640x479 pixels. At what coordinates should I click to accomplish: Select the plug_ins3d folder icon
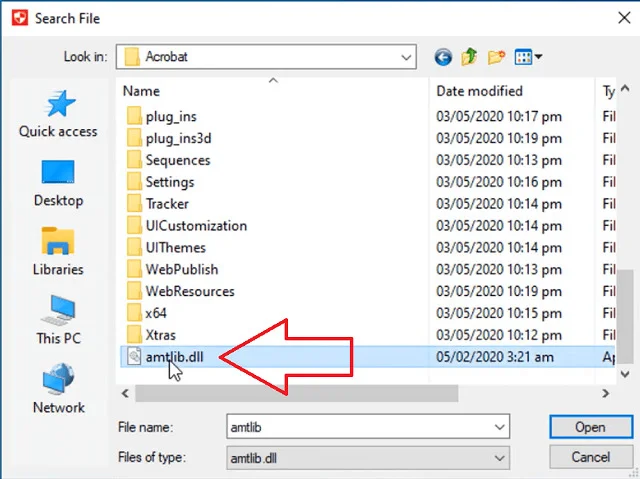pyautogui.click(x=134, y=138)
